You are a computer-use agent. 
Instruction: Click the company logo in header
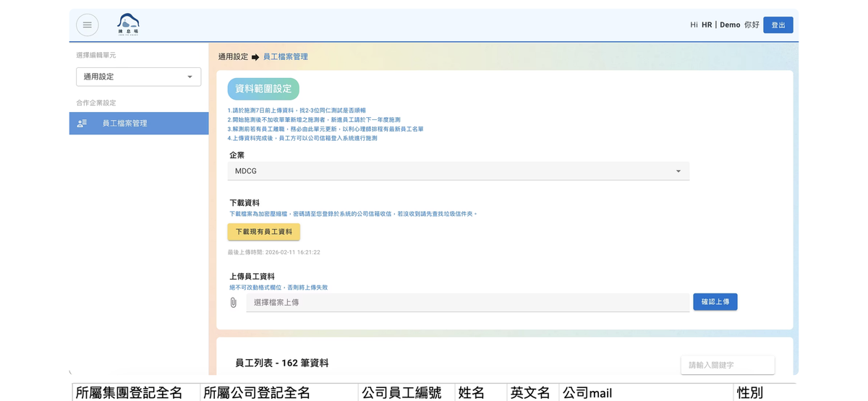128,25
